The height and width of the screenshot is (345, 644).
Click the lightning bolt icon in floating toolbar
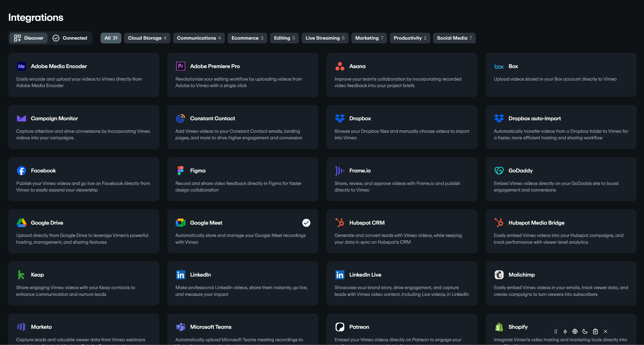(x=565, y=331)
